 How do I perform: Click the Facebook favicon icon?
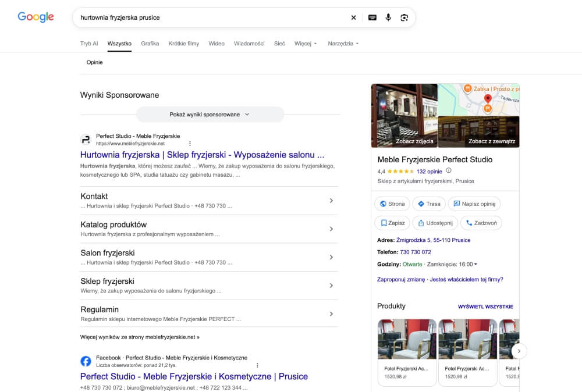pos(86,361)
